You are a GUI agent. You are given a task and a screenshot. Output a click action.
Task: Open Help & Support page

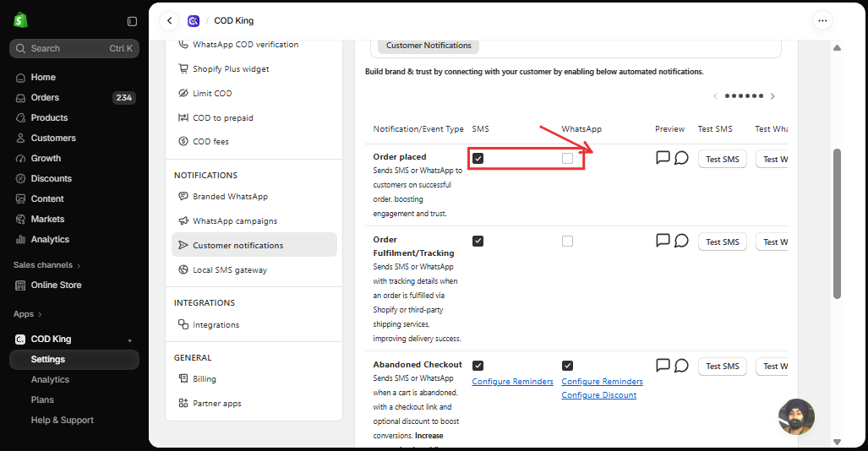tap(62, 421)
